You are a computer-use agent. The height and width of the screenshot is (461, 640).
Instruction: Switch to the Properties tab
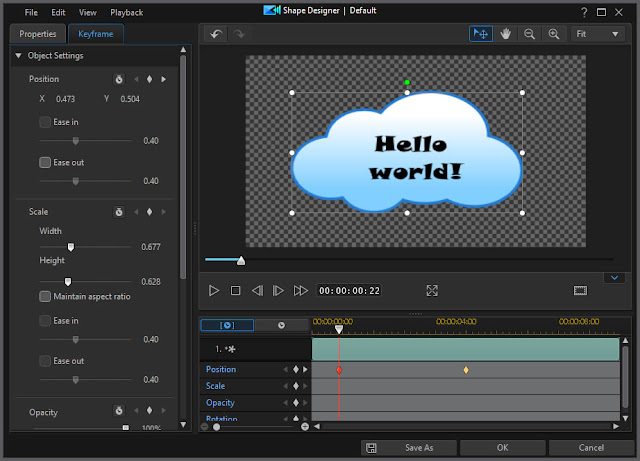(38, 34)
